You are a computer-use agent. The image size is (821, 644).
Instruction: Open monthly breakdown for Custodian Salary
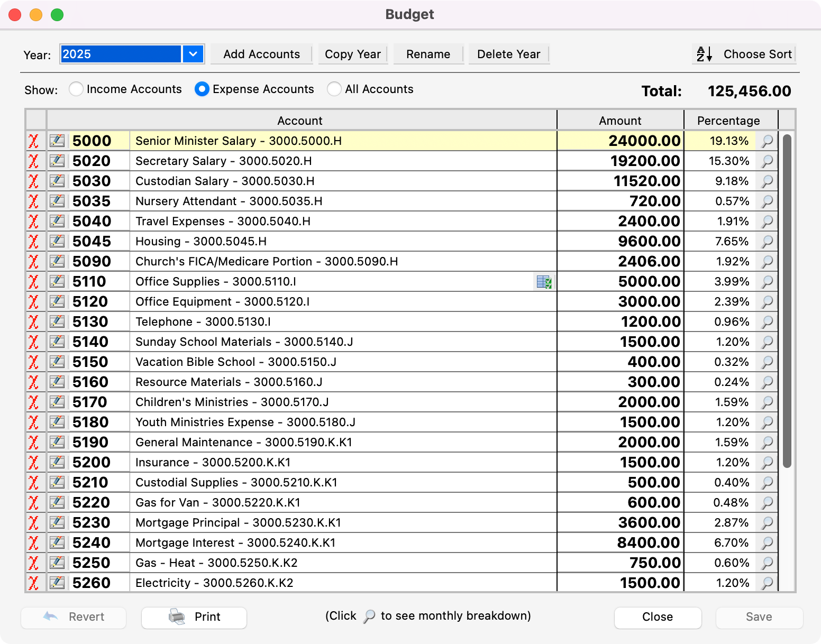point(767,181)
